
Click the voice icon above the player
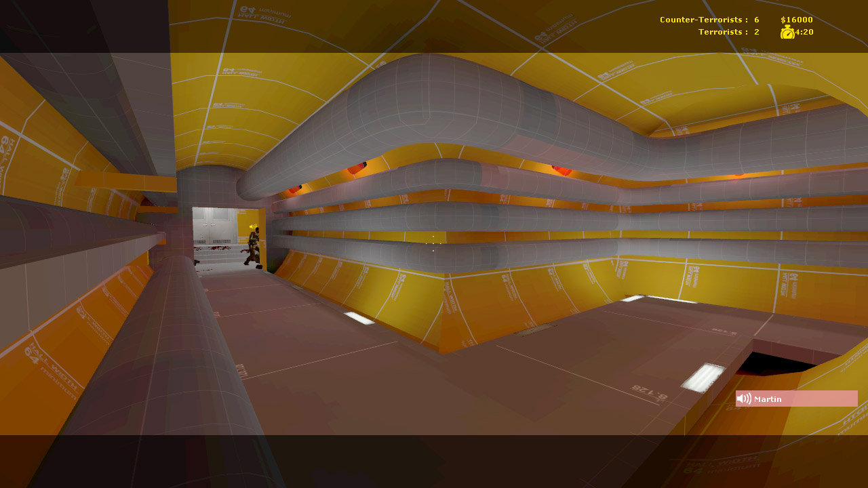pos(252,227)
